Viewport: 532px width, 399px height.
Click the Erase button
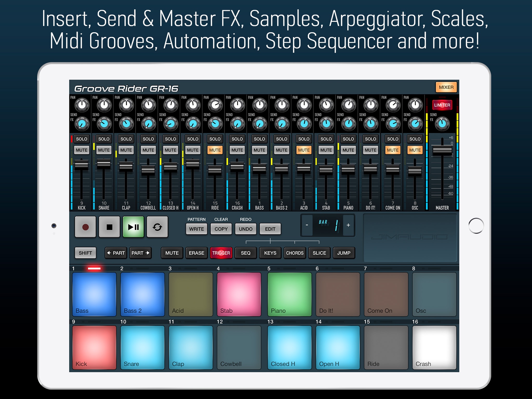(x=197, y=253)
